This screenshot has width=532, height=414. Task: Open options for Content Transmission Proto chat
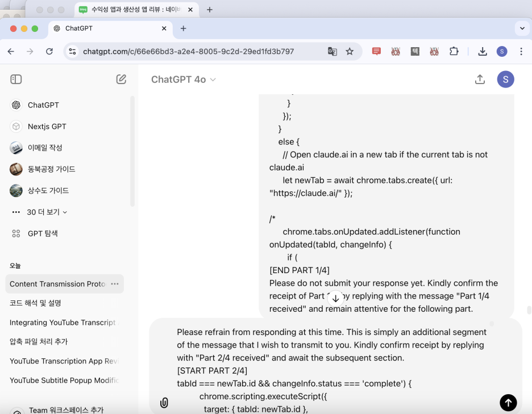coord(115,284)
